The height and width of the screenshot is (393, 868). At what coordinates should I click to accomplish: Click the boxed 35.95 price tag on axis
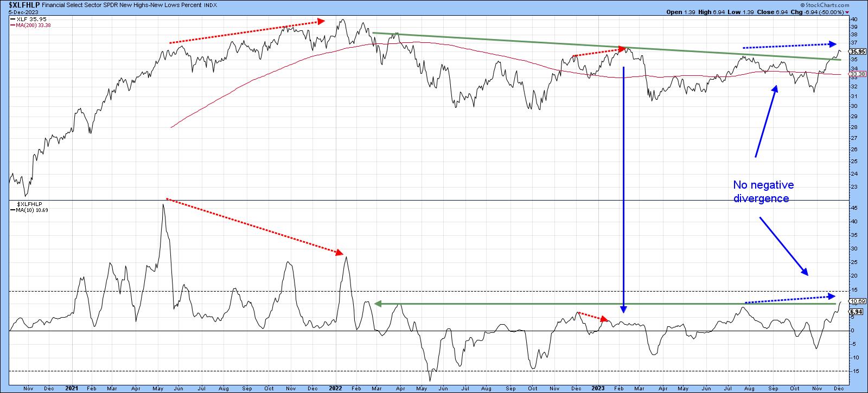(x=858, y=51)
